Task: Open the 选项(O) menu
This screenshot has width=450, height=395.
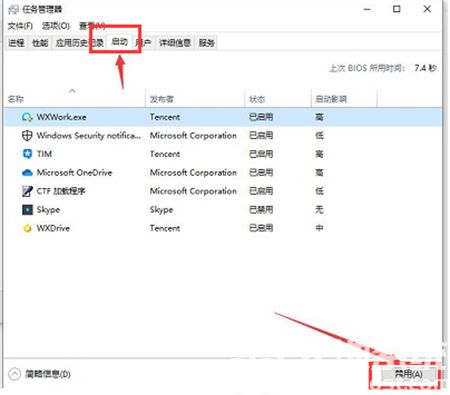Action: pos(56,26)
